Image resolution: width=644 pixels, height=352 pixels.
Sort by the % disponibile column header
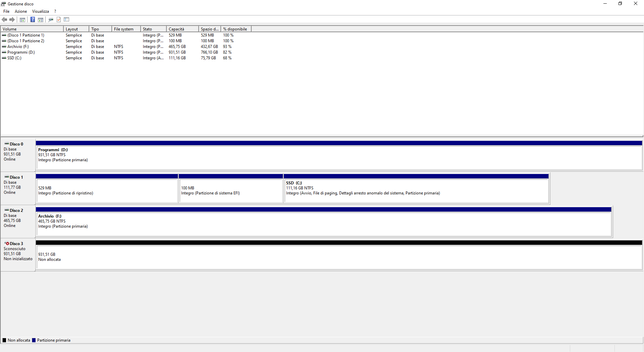click(236, 29)
